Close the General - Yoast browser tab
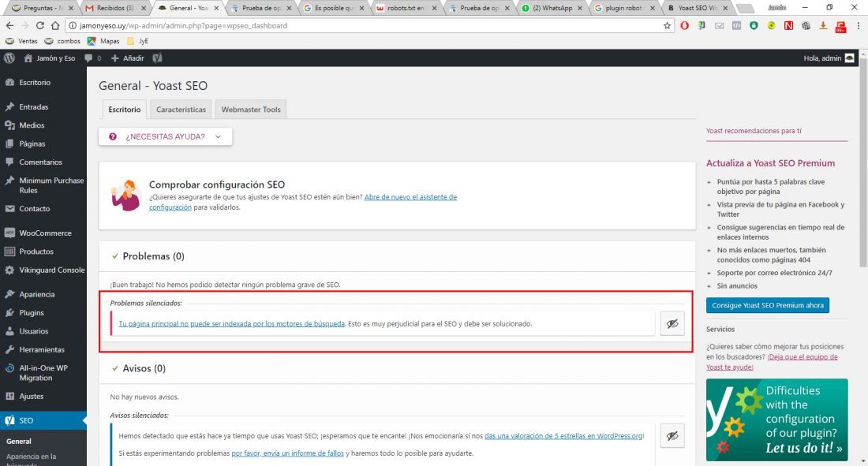Image resolution: width=868 pixels, height=466 pixels. (216, 9)
